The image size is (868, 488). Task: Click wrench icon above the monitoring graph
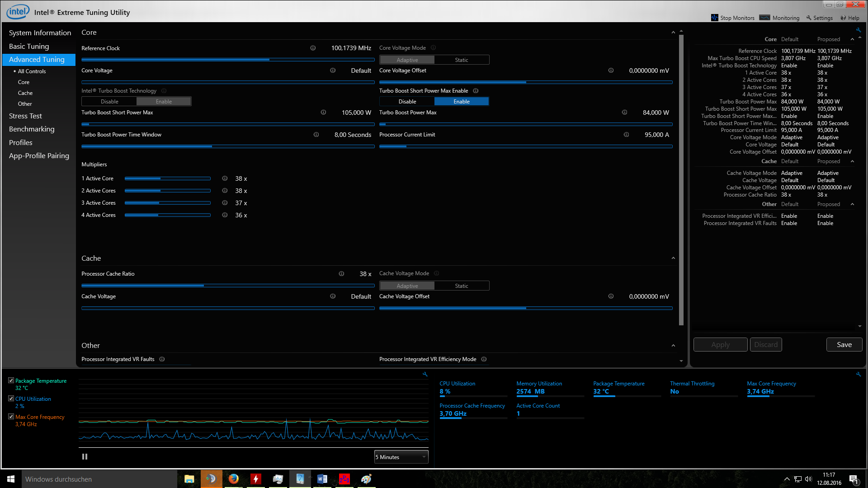(x=425, y=374)
